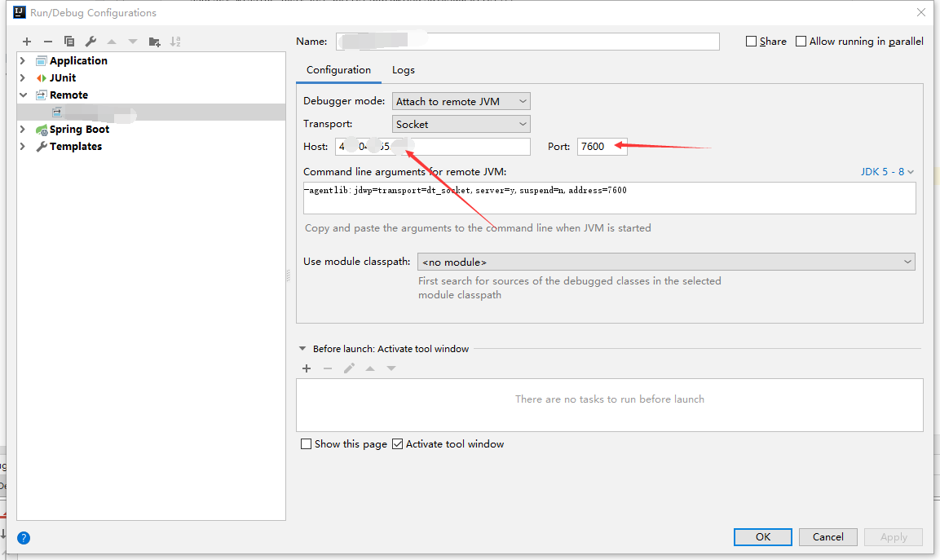The height and width of the screenshot is (560, 940).
Task: Expand the JUnit node
Action: coord(23,78)
